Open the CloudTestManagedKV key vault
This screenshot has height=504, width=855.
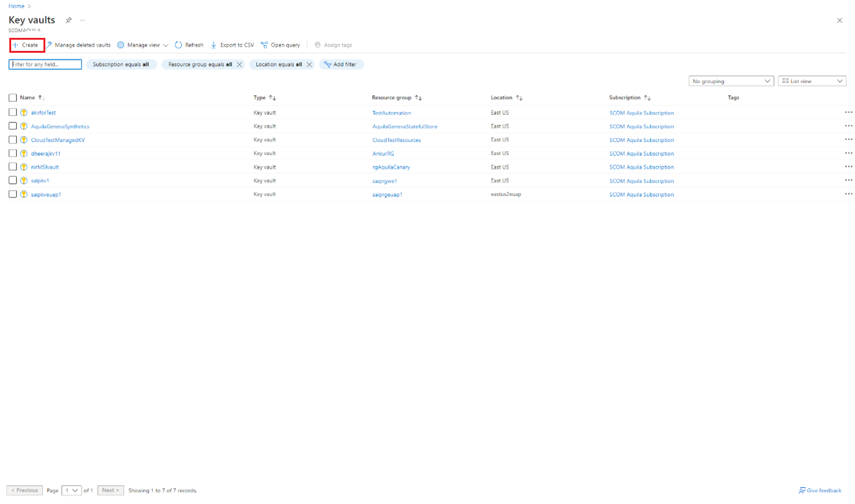(x=58, y=140)
